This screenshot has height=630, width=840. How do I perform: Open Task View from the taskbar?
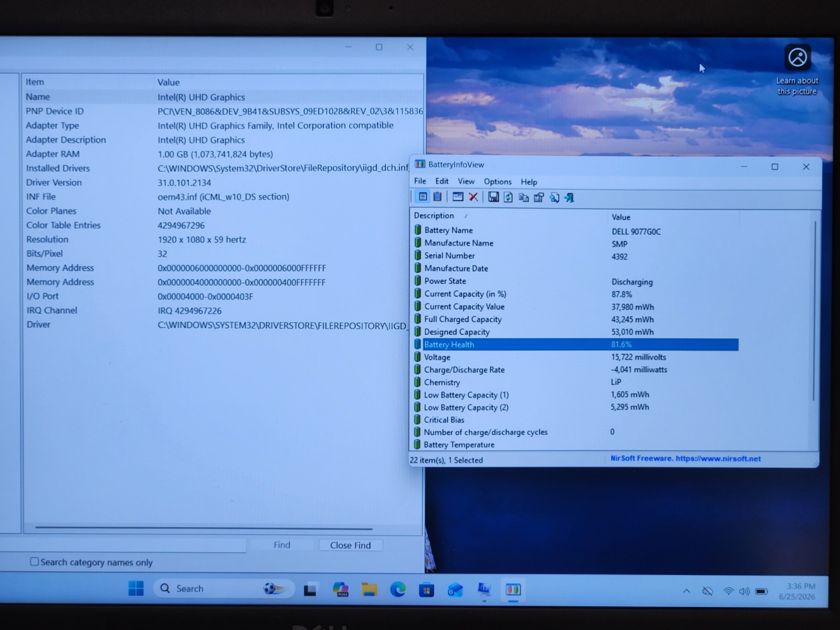(310, 590)
